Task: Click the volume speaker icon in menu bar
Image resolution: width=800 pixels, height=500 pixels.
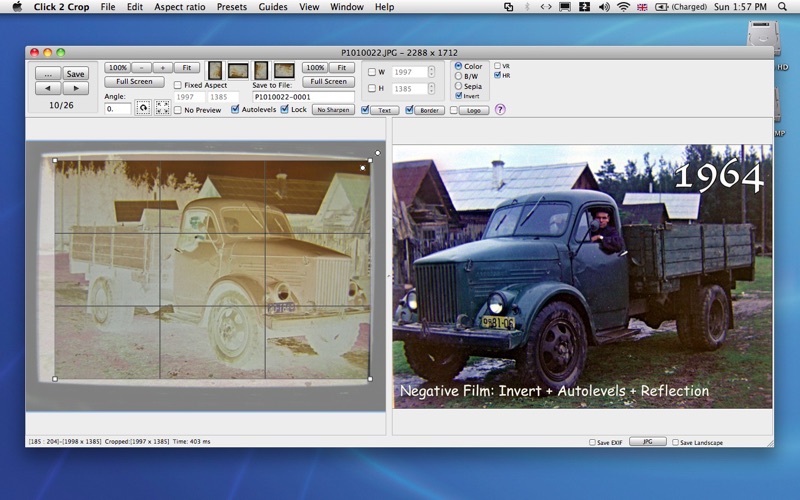Action: tap(604, 7)
